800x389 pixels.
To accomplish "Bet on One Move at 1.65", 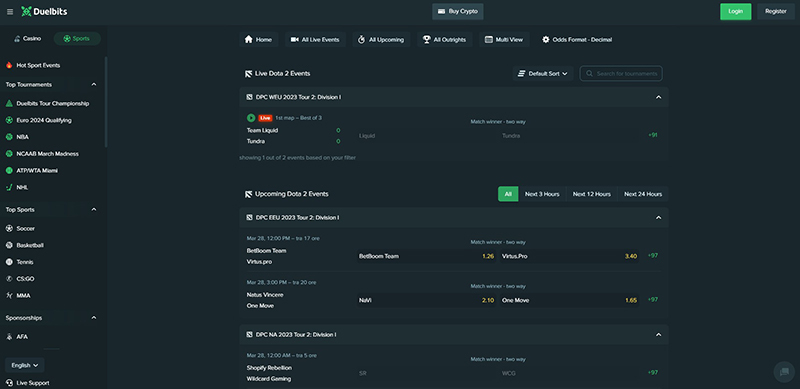I will click(x=569, y=300).
